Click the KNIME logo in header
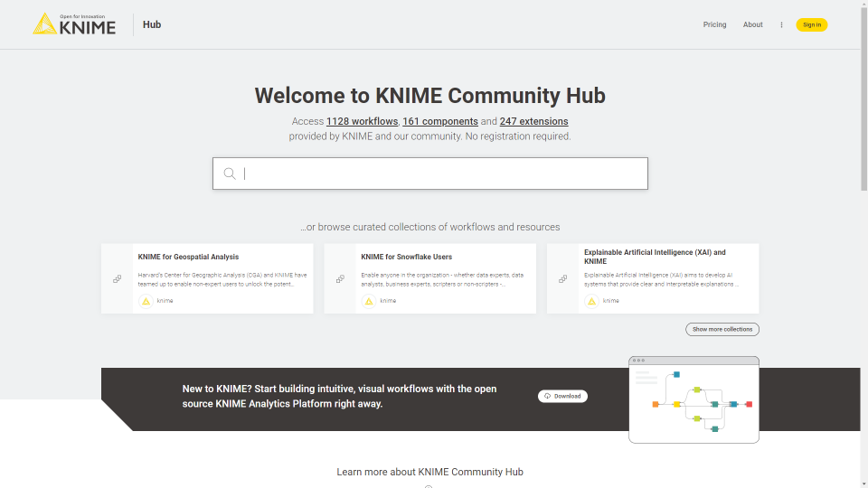The height and width of the screenshot is (488, 868). (x=74, y=24)
